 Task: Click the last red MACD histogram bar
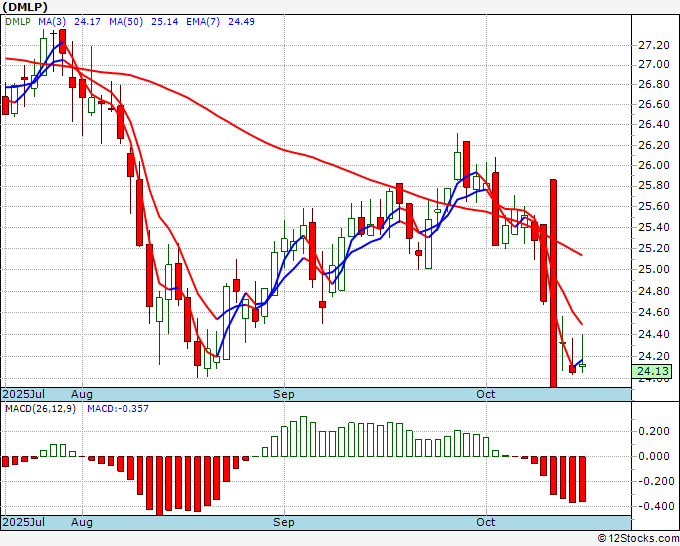click(x=582, y=479)
